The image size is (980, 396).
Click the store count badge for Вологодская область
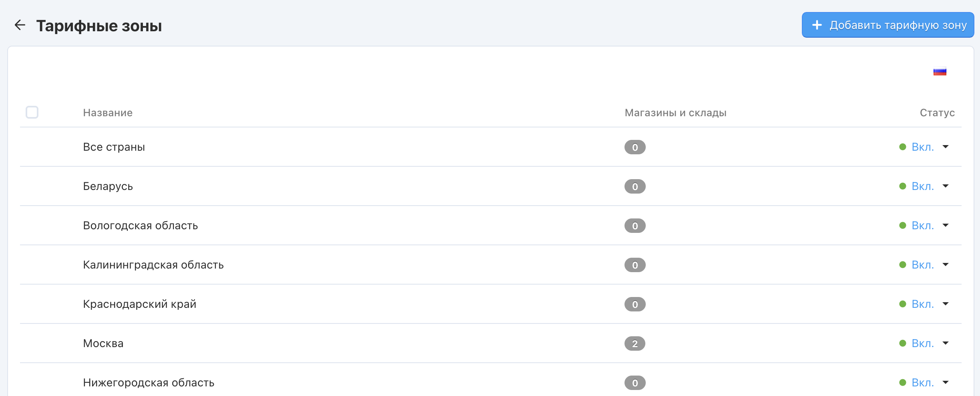click(635, 226)
